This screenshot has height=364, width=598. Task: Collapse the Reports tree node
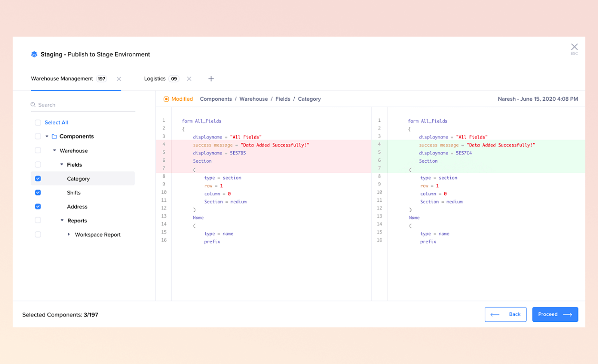click(62, 220)
